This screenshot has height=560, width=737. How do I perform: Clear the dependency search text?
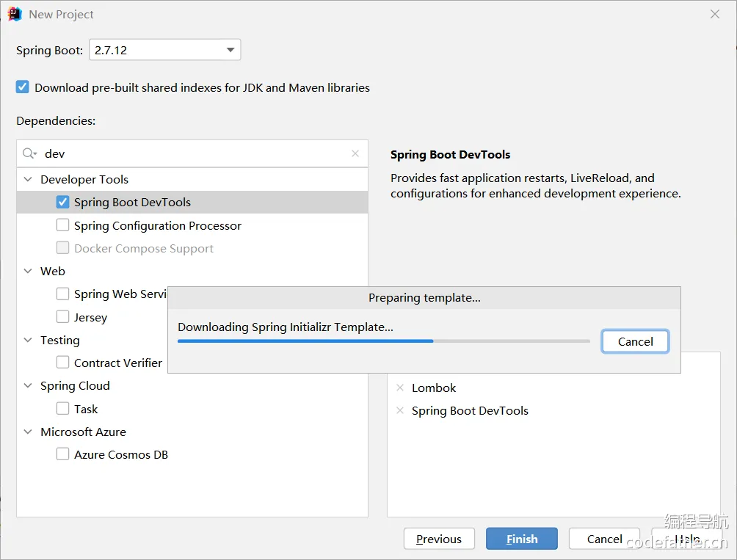(355, 153)
